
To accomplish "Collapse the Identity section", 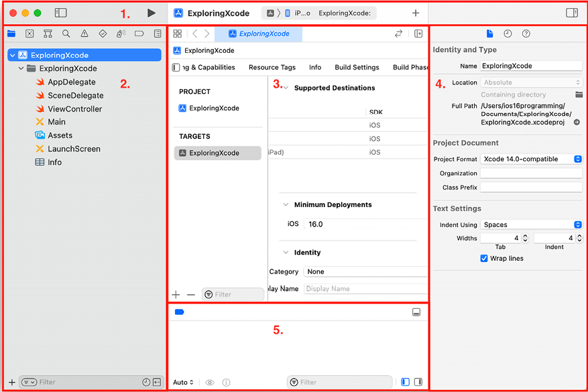I will tap(286, 253).
